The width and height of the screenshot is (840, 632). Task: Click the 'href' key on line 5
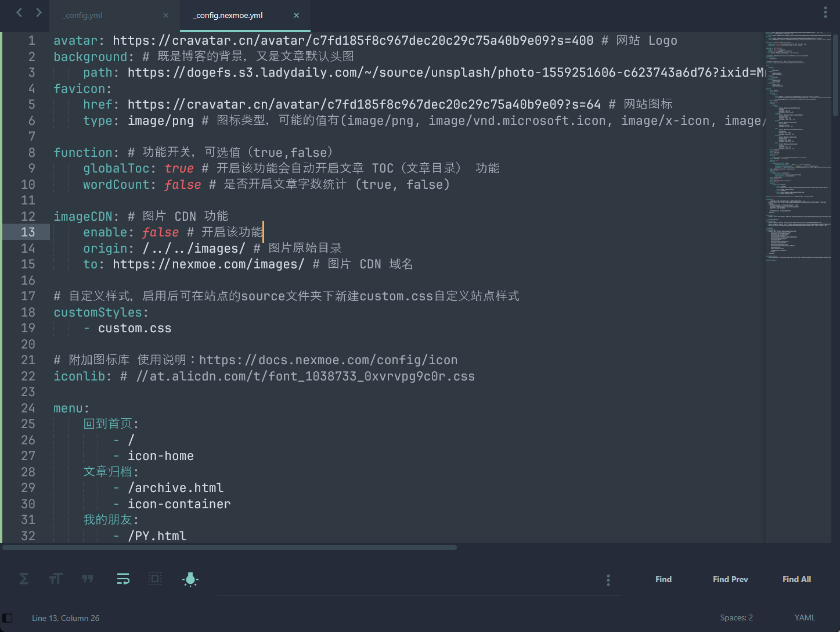(98, 105)
